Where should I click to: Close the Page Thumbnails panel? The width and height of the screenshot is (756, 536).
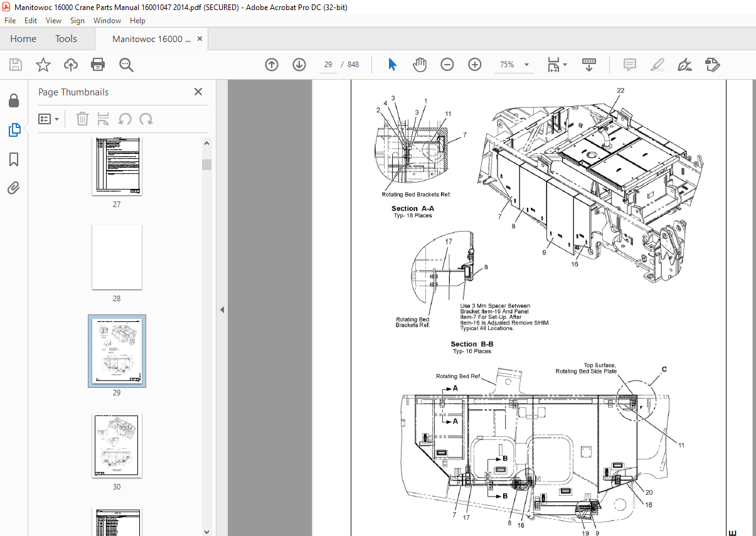tap(198, 92)
